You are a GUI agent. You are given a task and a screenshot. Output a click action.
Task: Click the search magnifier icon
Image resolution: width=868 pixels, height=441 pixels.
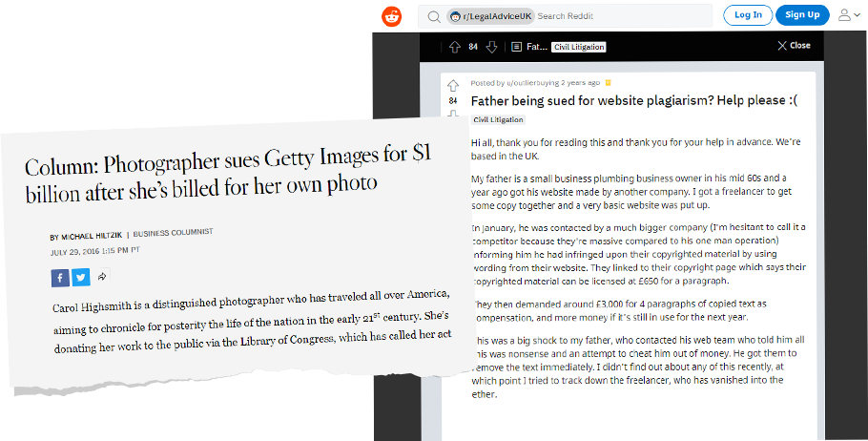pyautogui.click(x=434, y=16)
